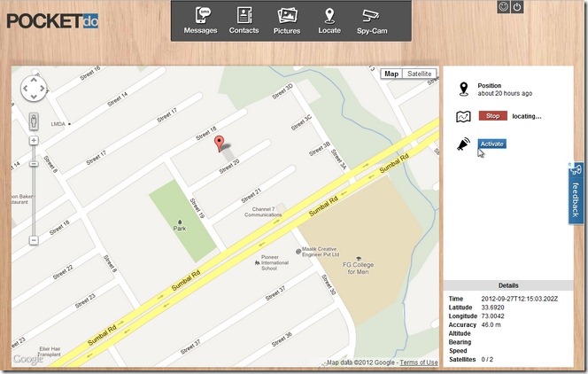Click the Maalik Creative Engineer marker

(x=298, y=252)
